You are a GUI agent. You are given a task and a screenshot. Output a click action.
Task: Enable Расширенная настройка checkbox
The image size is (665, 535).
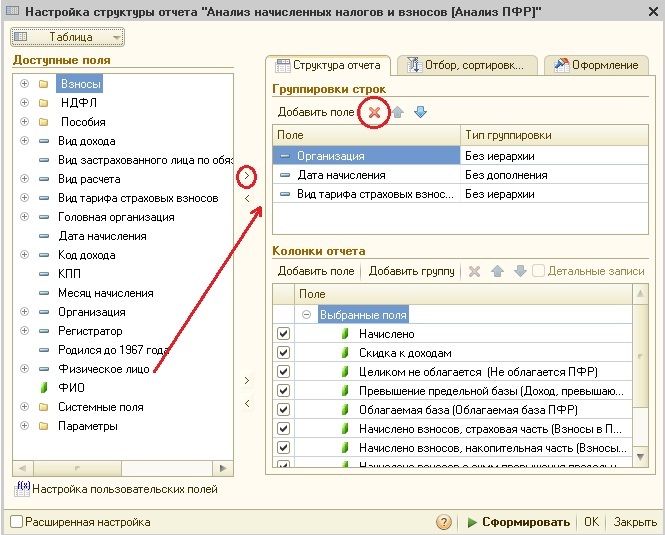point(16,522)
